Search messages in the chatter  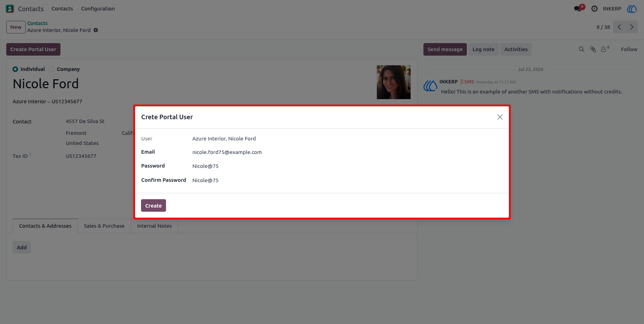point(581,49)
